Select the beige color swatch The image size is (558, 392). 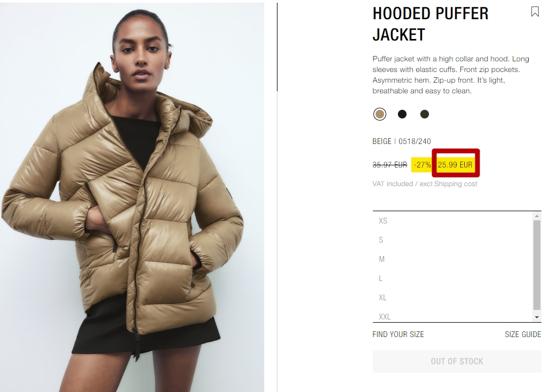coord(380,114)
